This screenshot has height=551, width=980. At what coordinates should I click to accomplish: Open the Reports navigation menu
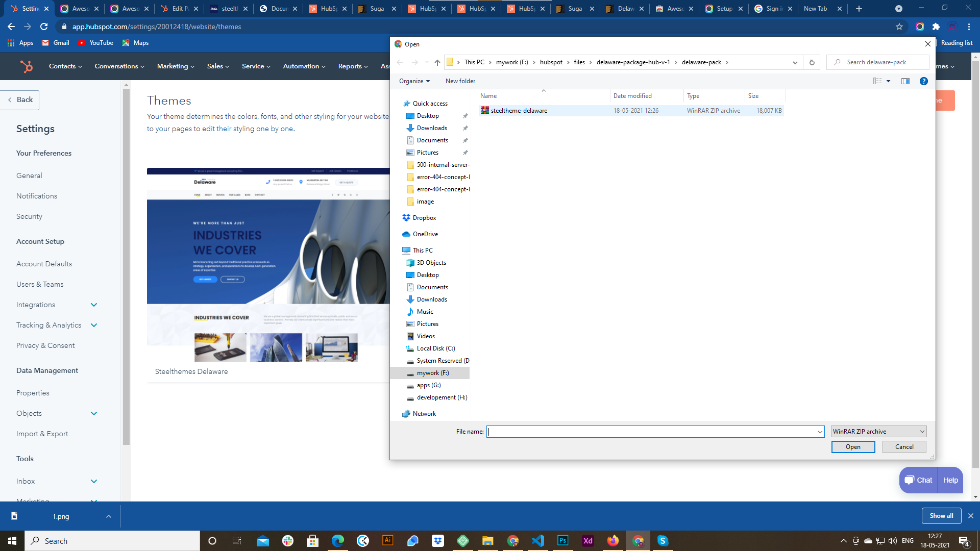[353, 66]
